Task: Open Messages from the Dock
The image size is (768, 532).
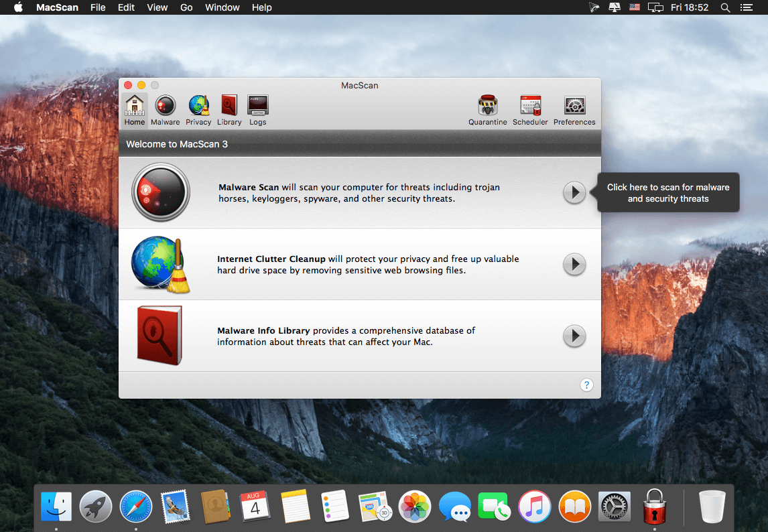Action: (455, 507)
